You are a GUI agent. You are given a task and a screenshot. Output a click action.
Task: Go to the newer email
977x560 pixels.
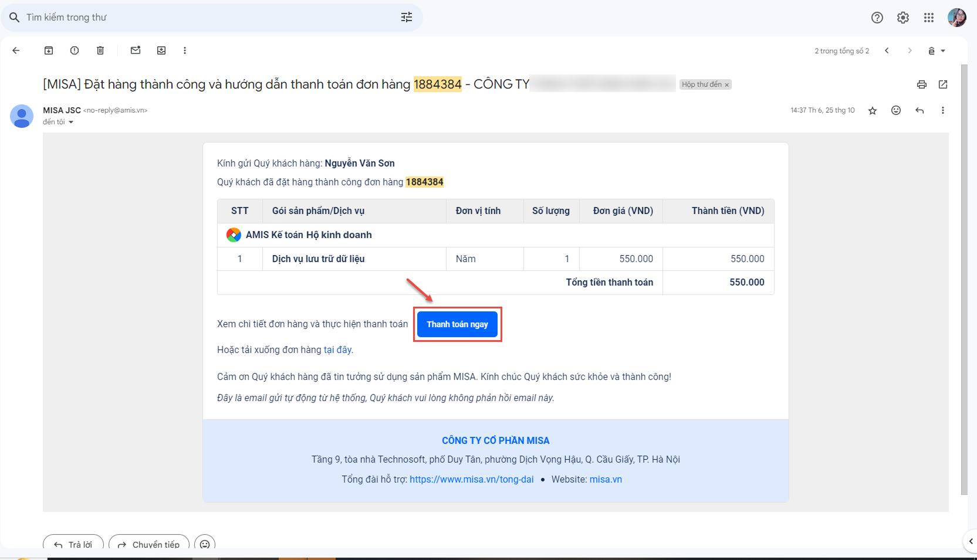[887, 50]
